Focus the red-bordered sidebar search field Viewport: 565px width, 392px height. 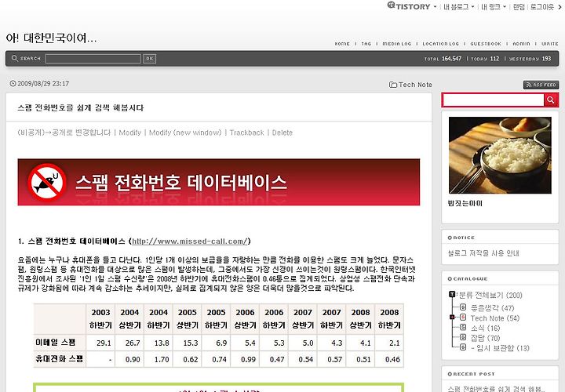[493, 100]
